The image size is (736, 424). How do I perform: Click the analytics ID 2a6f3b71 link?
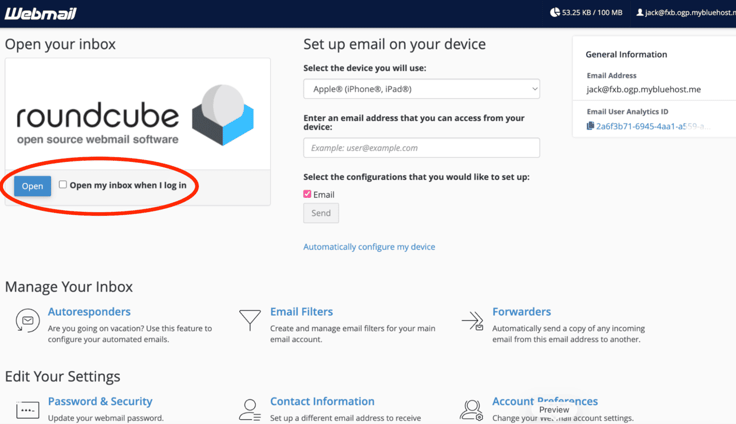[653, 126]
